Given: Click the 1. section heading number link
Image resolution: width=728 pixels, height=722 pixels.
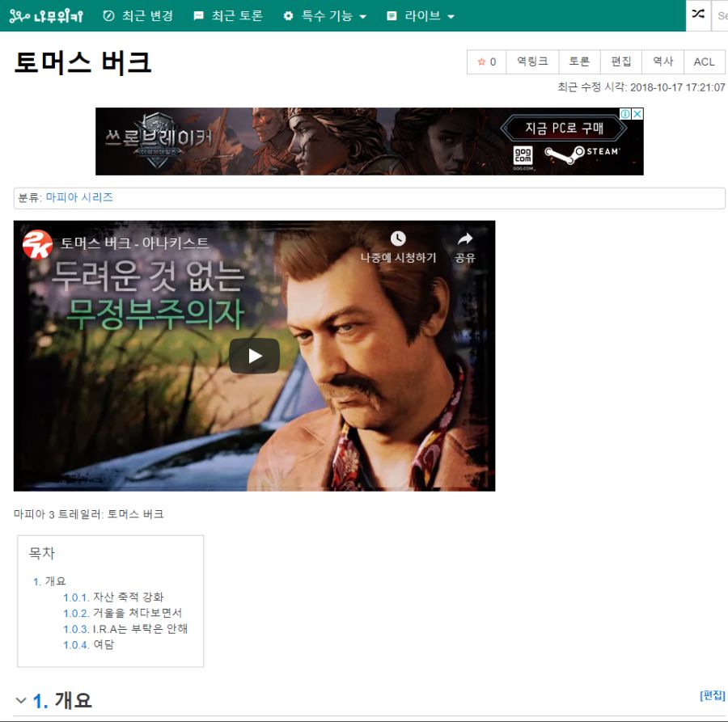Looking at the screenshot, I should pos(40,701).
